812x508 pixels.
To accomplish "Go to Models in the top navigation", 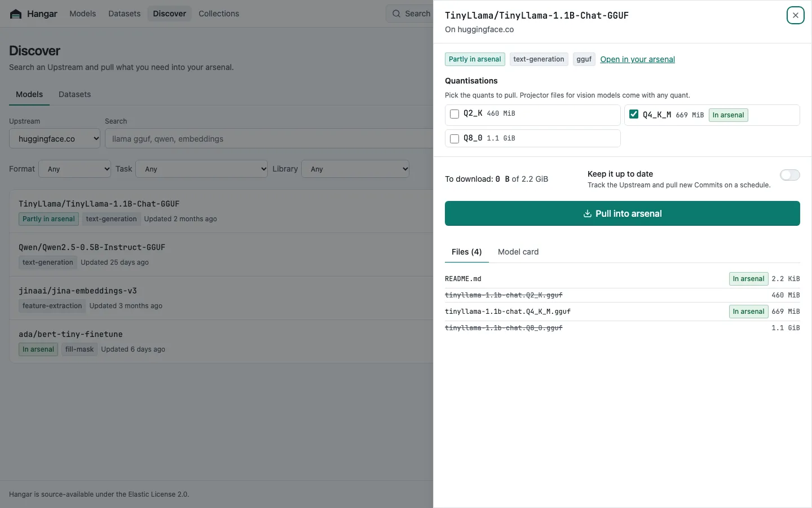I will tap(82, 14).
